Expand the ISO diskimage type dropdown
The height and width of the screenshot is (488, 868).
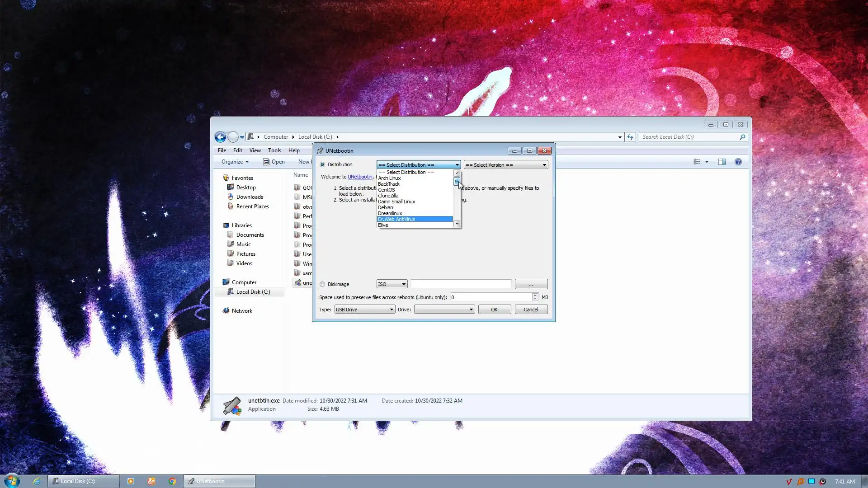392,284
